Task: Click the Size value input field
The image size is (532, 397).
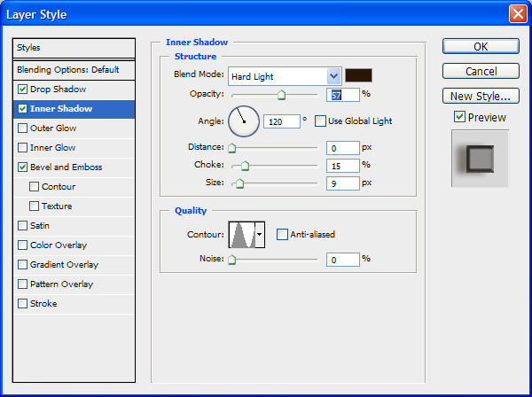Action: [x=342, y=183]
